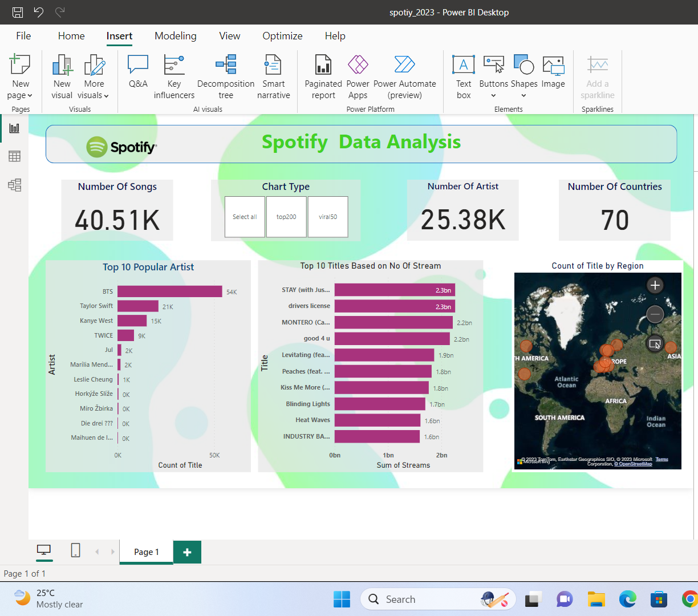The height and width of the screenshot is (616, 698).
Task: Open Model view from left sidebar
Action: (14, 185)
